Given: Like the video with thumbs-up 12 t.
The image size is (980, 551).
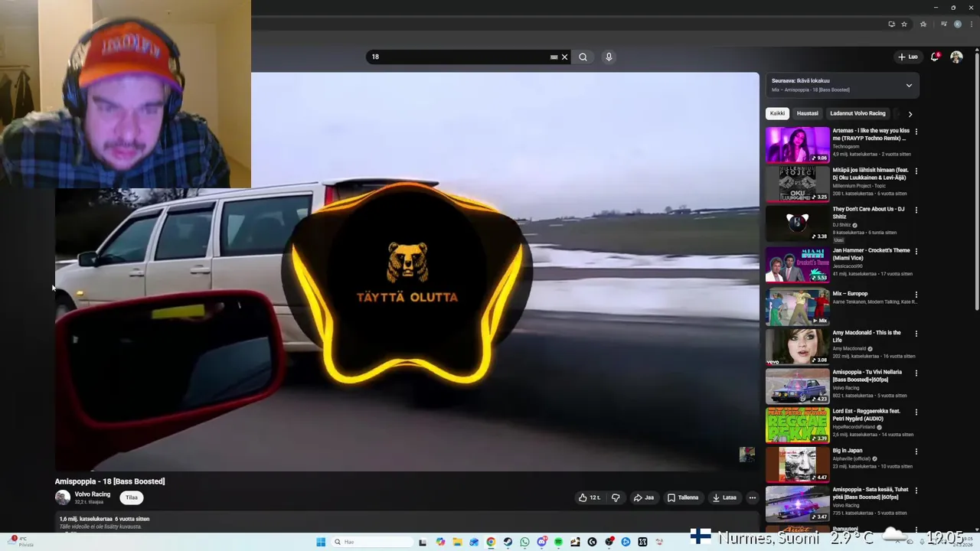Looking at the screenshot, I should [x=589, y=497].
